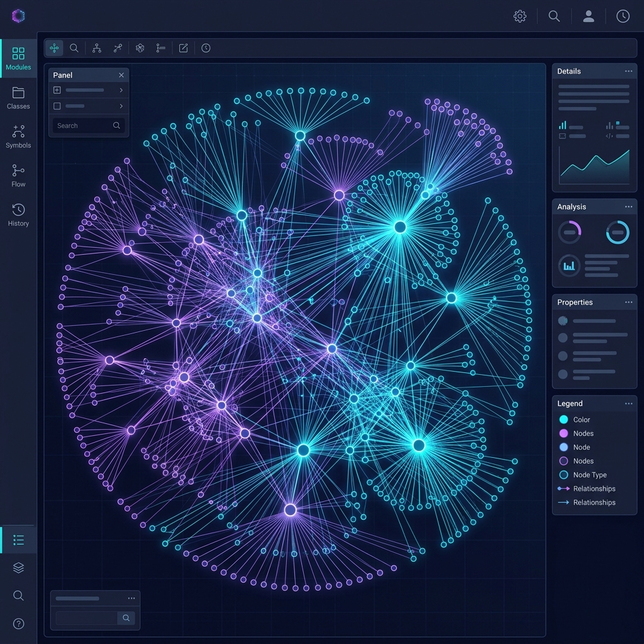This screenshot has height=644, width=644.
Task: Click the edit note icon in toolbar
Action: [183, 48]
